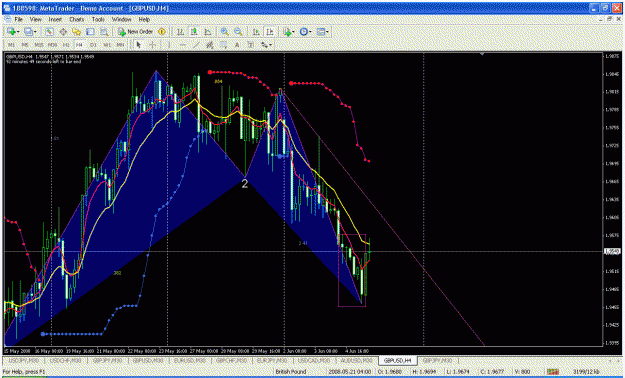This screenshot has width=625, height=378.
Task: Open the Strategy Tester
Action: (x=104, y=32)
